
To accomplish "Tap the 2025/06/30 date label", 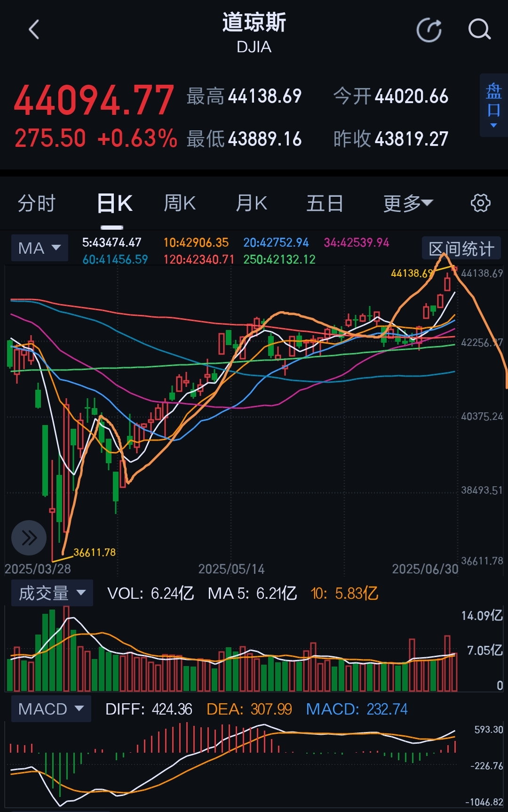I will tap(425, 569).
